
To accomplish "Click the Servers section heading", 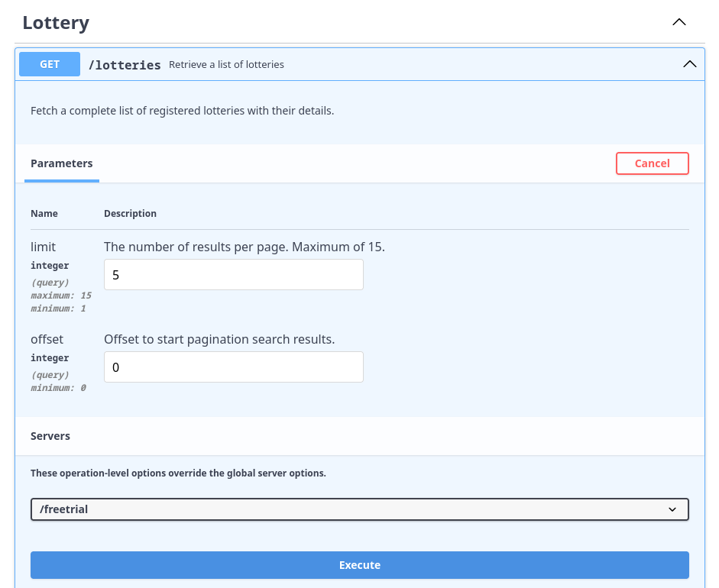I will (x=50, y=436).
